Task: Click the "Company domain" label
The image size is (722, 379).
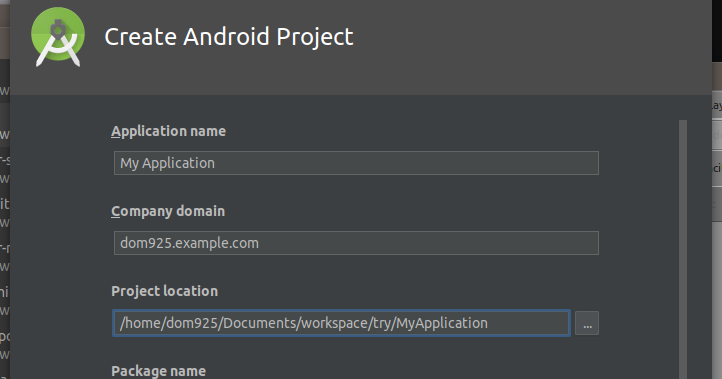Action: click(168, 211)
